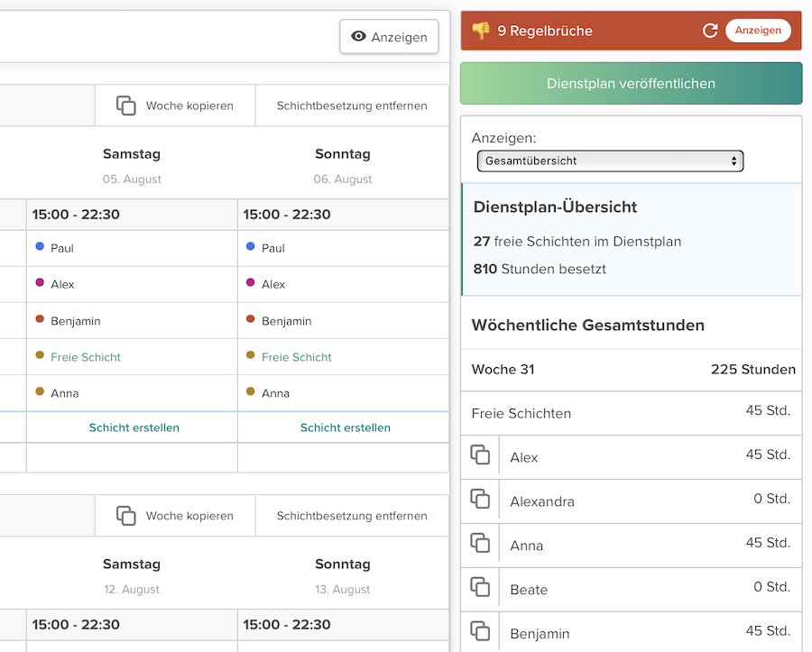
Task: Open Saturday's Freie Schicht entry
Action: [x=86, y=357]
